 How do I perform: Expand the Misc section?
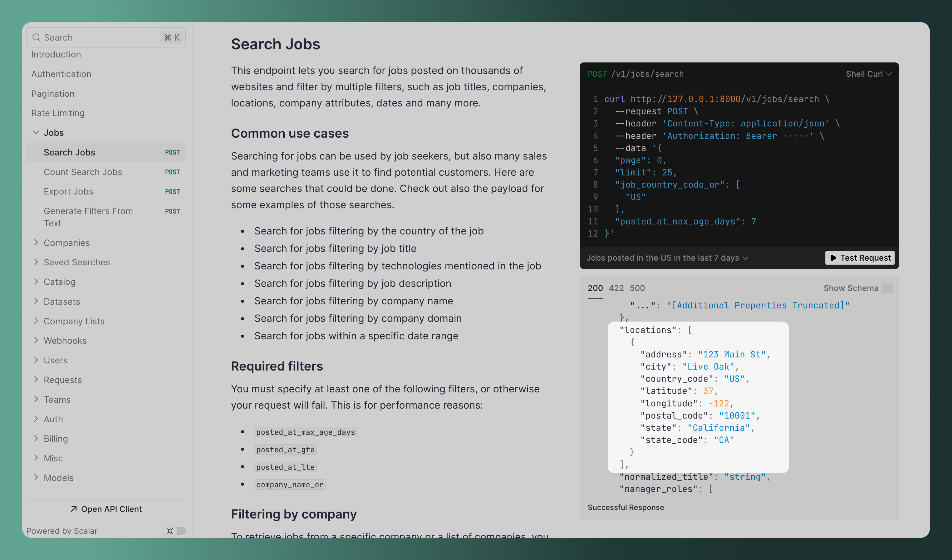[x=36, y=458]
